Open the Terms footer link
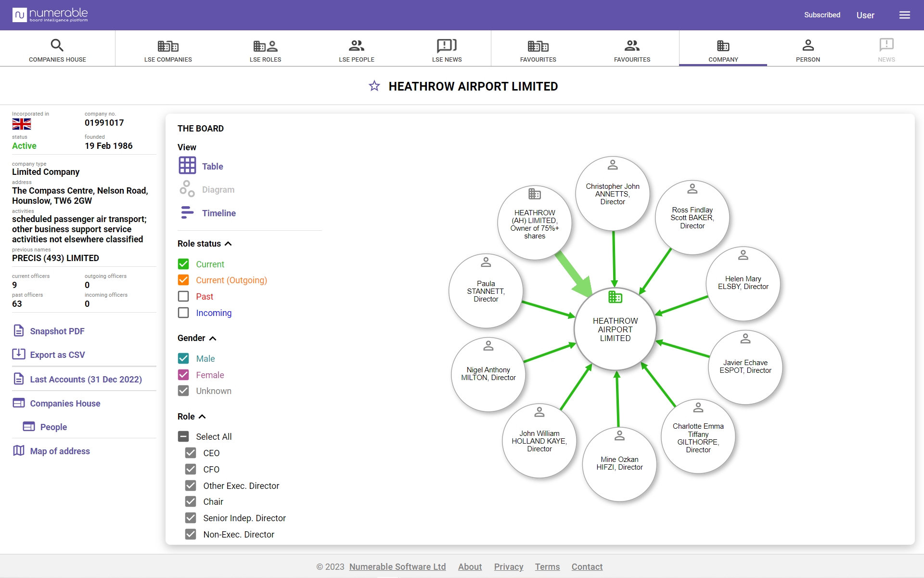Image resolution: width=924 pixels, height=578 pixels. [547, 567]
